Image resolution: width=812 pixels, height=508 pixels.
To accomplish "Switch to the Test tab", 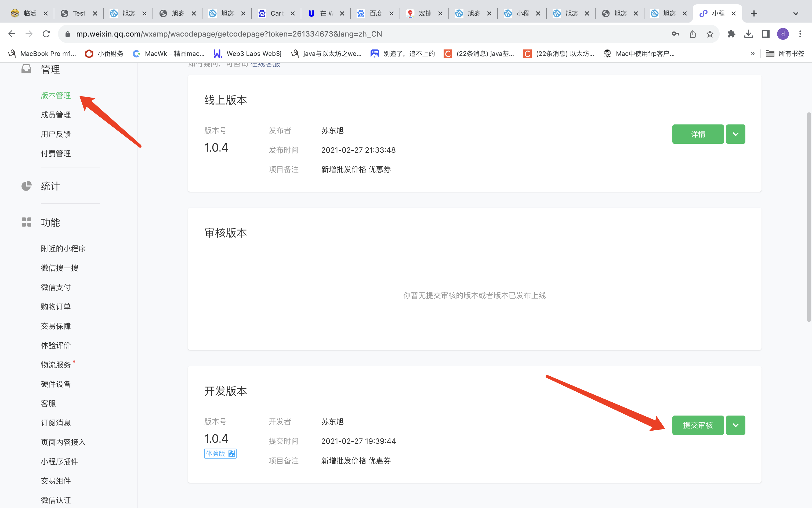I will [79, 13].
